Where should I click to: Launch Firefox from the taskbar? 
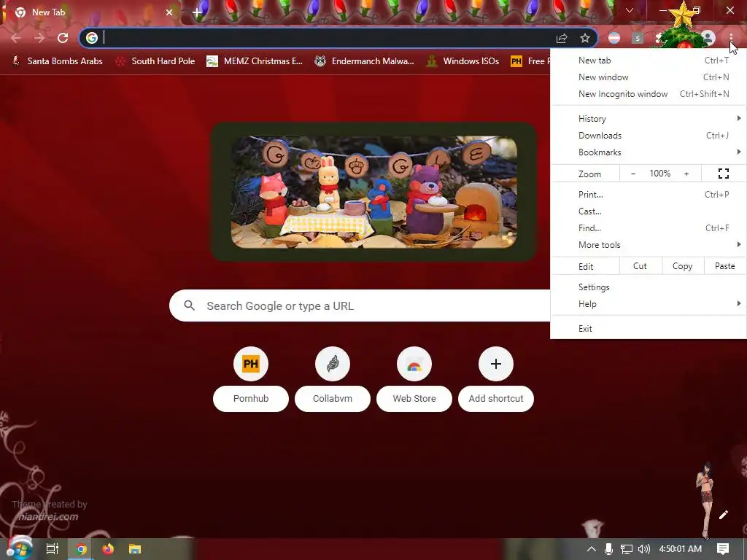[108, 549]
